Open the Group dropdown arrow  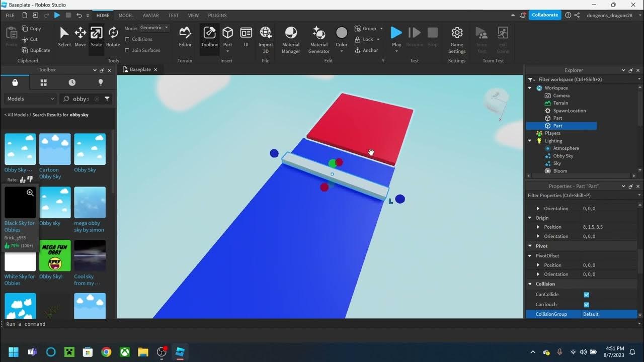[x=381, y=29]
